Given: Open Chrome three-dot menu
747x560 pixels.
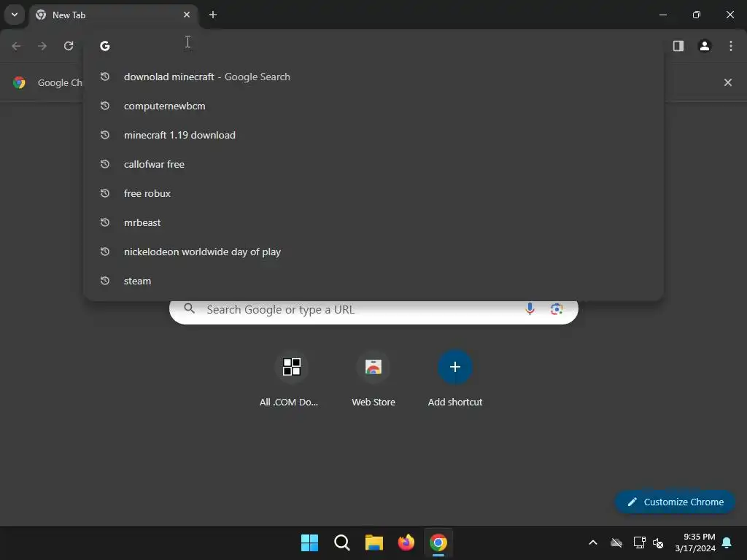Looking at the screenshot, I should tap(731, 46).
